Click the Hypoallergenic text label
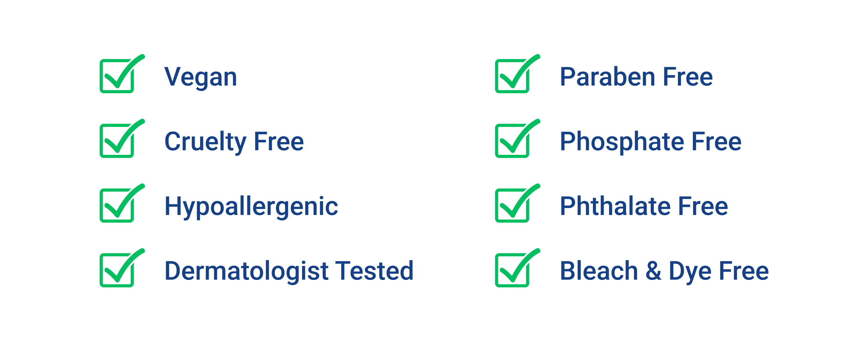Image resolution: width=868 pixels, height=352 pixels. [251, 207]
